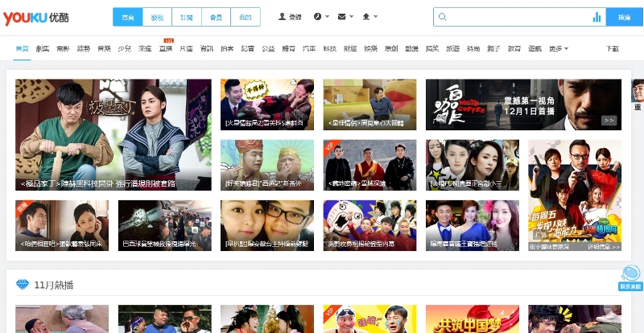Switch to the 會員 tab
Screen dimensions: 644x333
(x=215, y=17)
